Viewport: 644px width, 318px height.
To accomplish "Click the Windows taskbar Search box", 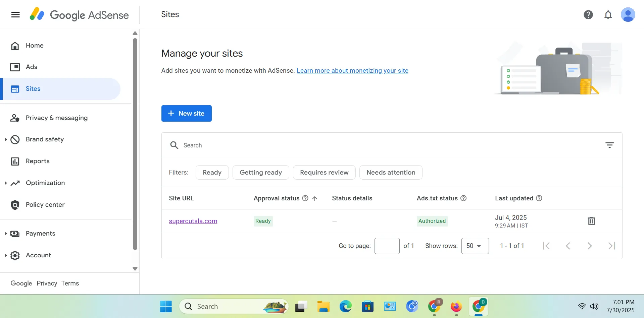I will (x=234, y=306).
